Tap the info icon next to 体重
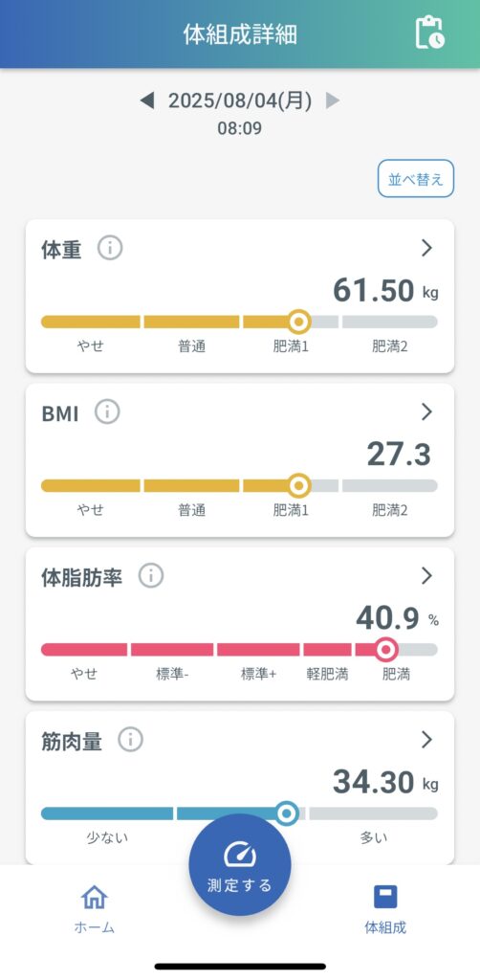This screenshot has height=980, width=480. click(x=110, y=249)
